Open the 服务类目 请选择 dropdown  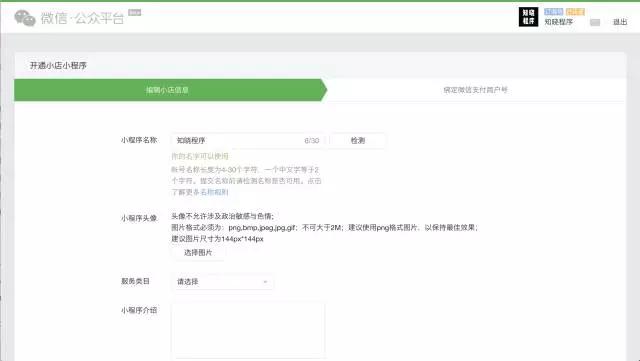point(222,282)
